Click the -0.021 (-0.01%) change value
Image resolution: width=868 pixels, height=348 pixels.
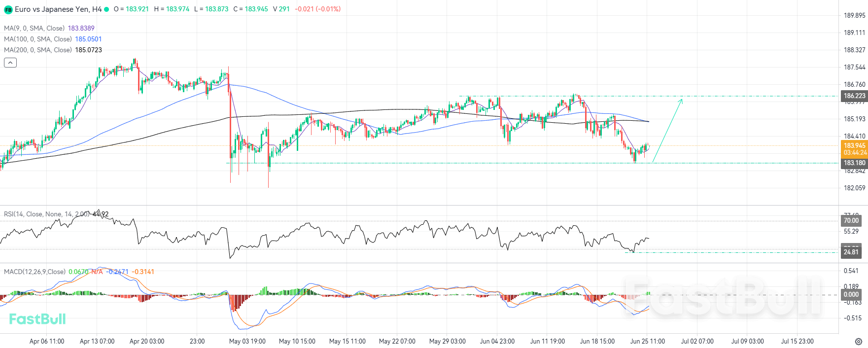point(318,9)
